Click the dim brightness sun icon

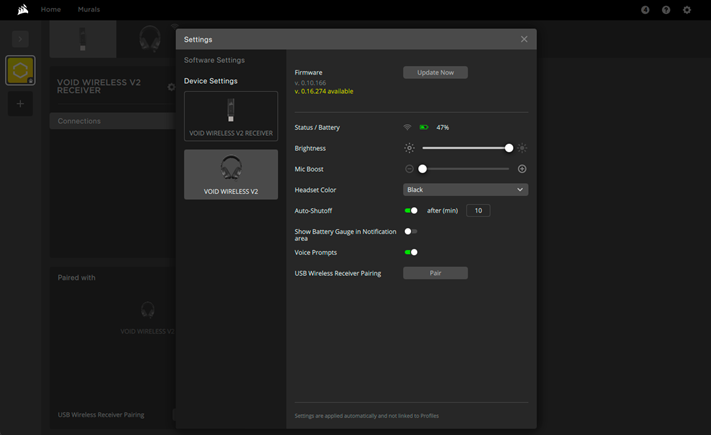(x=409, y=148)
